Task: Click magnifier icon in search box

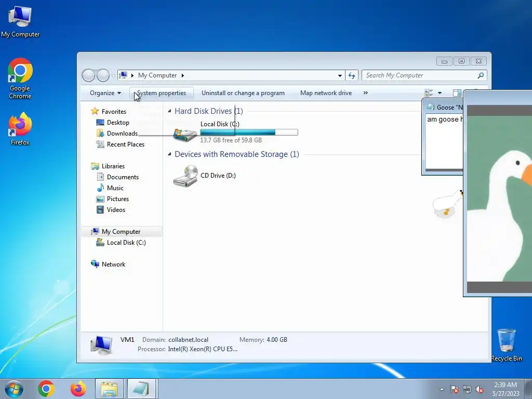Action: 481,75
